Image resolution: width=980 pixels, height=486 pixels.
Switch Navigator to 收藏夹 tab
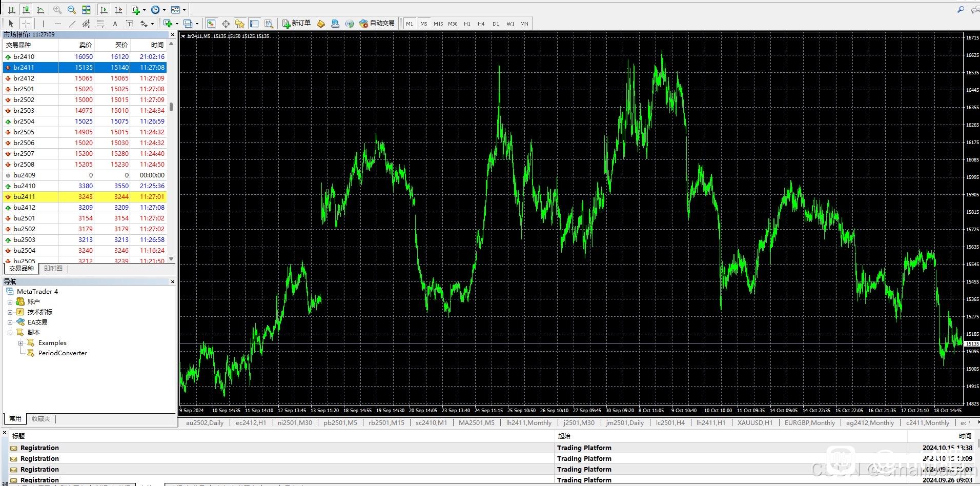tap(41, 419)
